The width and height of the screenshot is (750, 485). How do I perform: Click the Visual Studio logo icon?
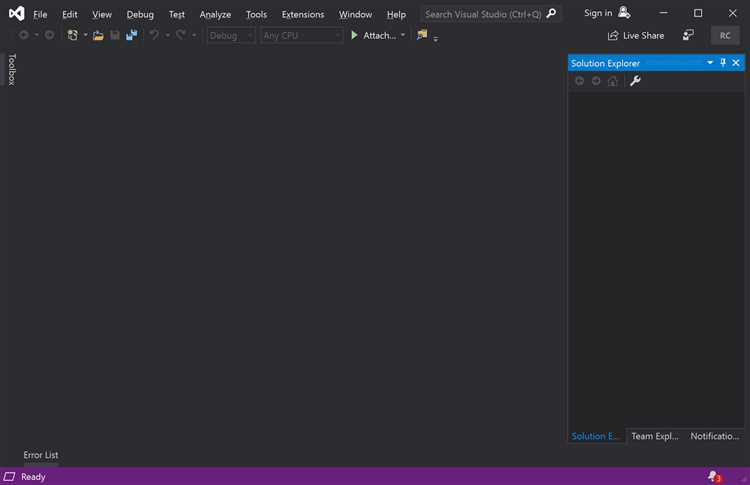click(x=16, y=14)
